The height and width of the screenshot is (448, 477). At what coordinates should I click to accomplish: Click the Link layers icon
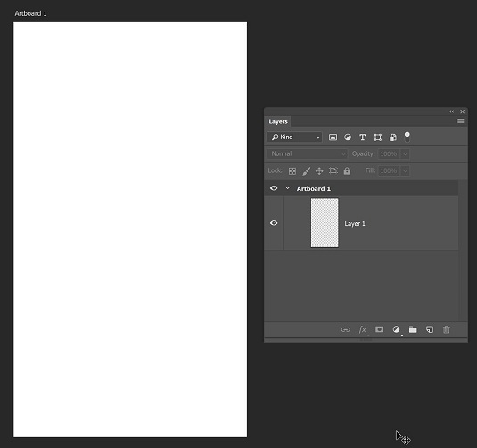click(x=345, y=330)
